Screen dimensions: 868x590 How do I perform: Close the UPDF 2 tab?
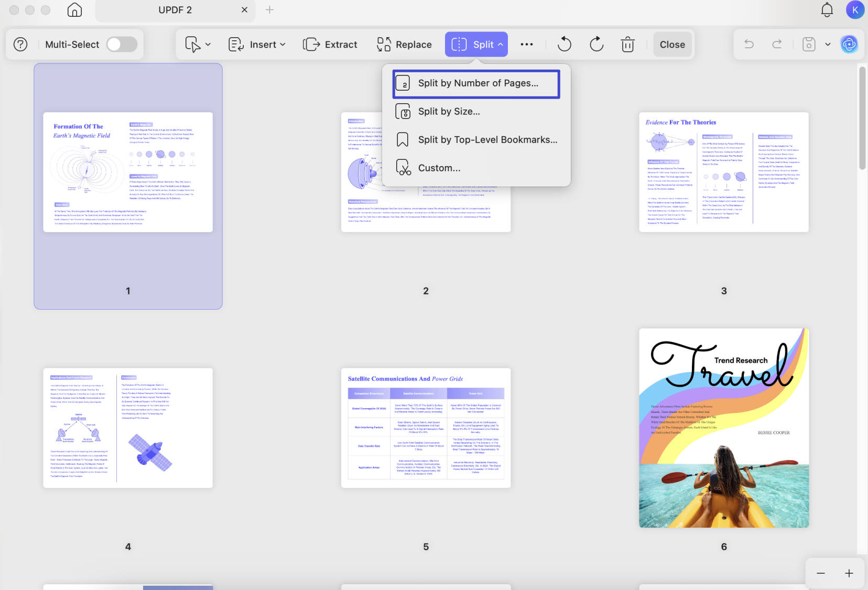[x=244, y=10]
